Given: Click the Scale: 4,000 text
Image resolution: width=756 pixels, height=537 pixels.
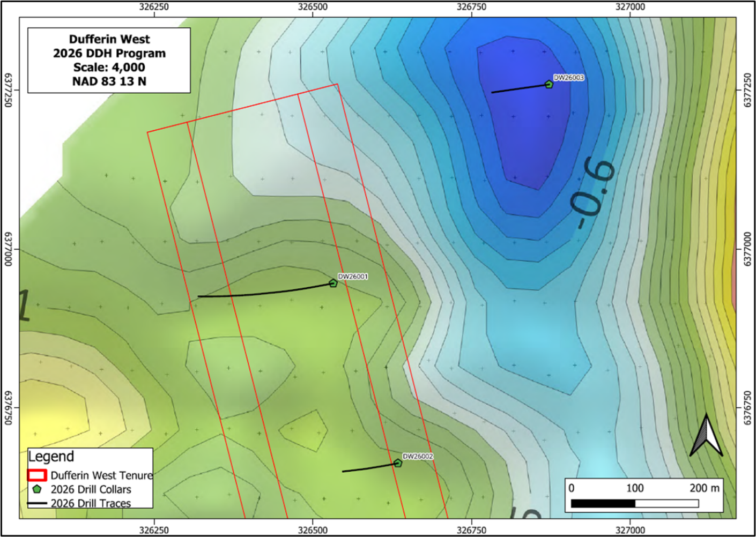Looking at the screenshot, I should point(108,68).
